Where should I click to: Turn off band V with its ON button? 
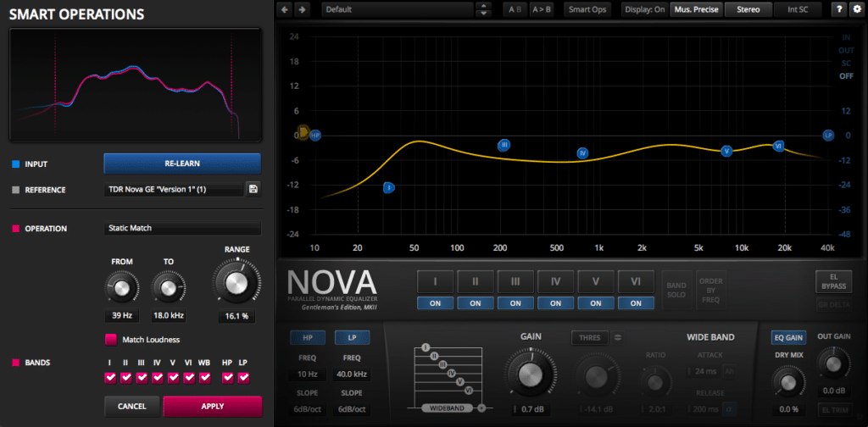(596, 303)
